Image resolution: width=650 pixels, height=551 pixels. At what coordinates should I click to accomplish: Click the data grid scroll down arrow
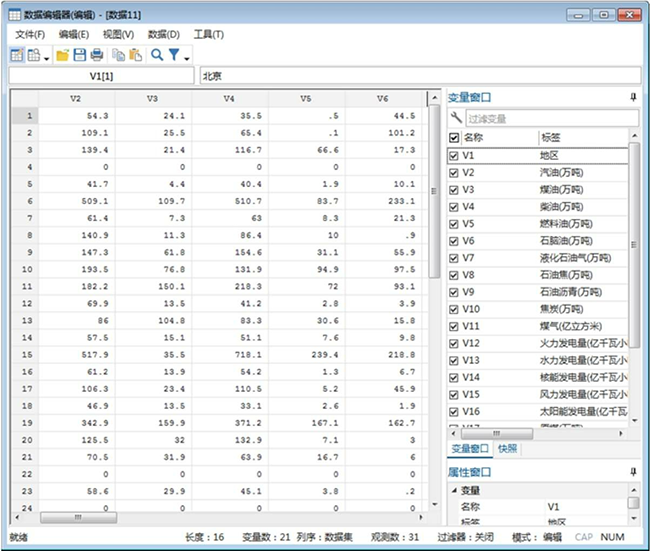pyautogui.click(x=434, y=504)
